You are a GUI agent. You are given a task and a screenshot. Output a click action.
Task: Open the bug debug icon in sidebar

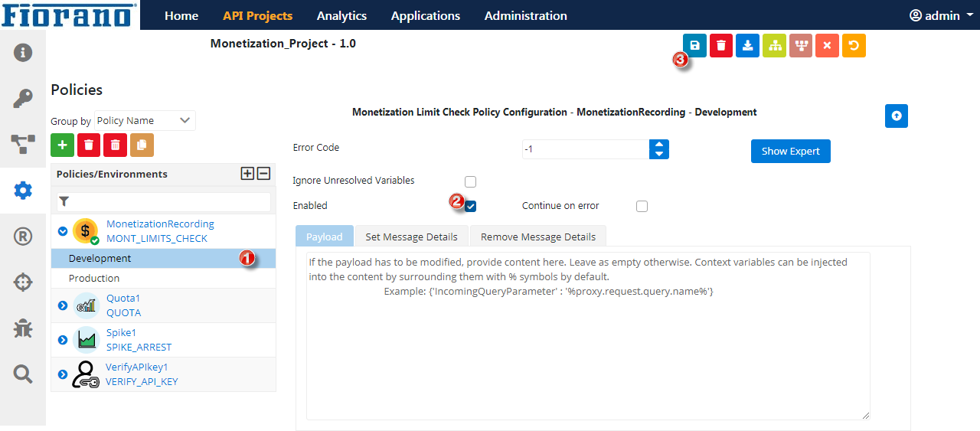coord(23,329)
